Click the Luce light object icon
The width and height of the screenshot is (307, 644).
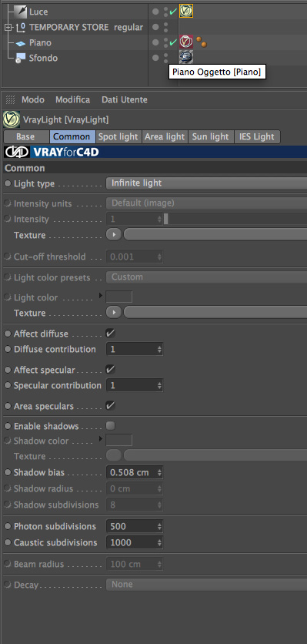[20, 12]
